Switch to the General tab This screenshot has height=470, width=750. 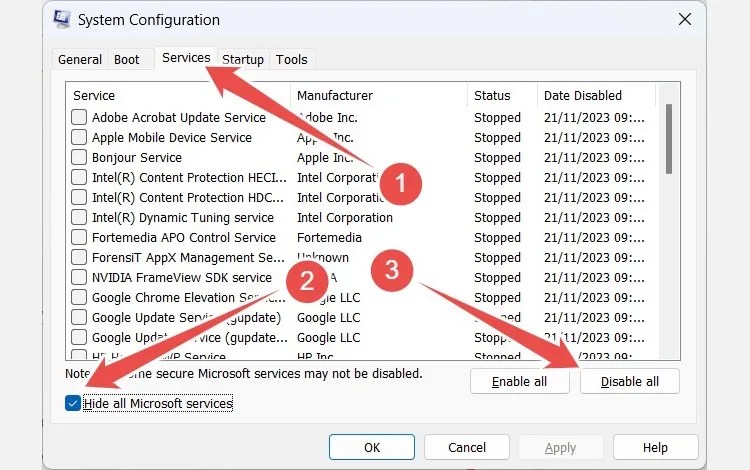(x=80, y=60)
